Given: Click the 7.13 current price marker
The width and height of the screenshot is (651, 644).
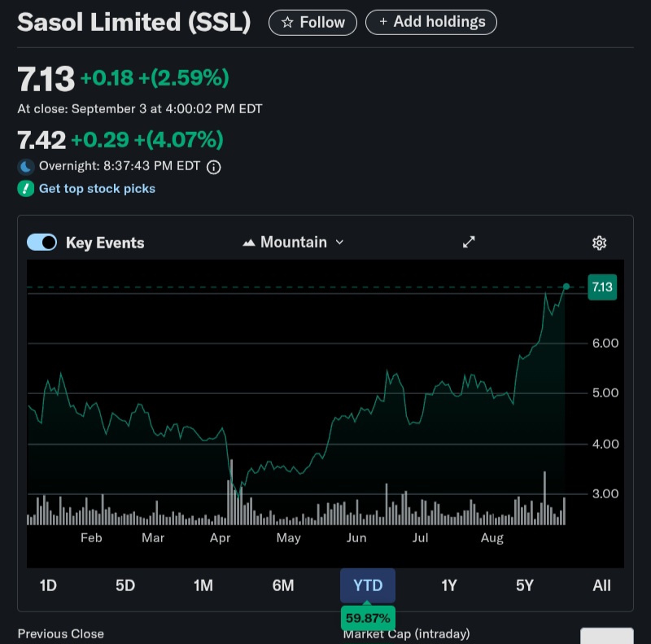Looking at the screenshot, I should [601, 287].
